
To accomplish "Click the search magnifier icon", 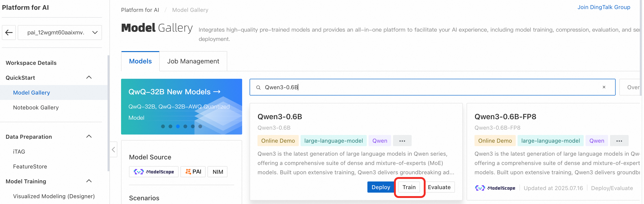I will [x=258, y=88].
